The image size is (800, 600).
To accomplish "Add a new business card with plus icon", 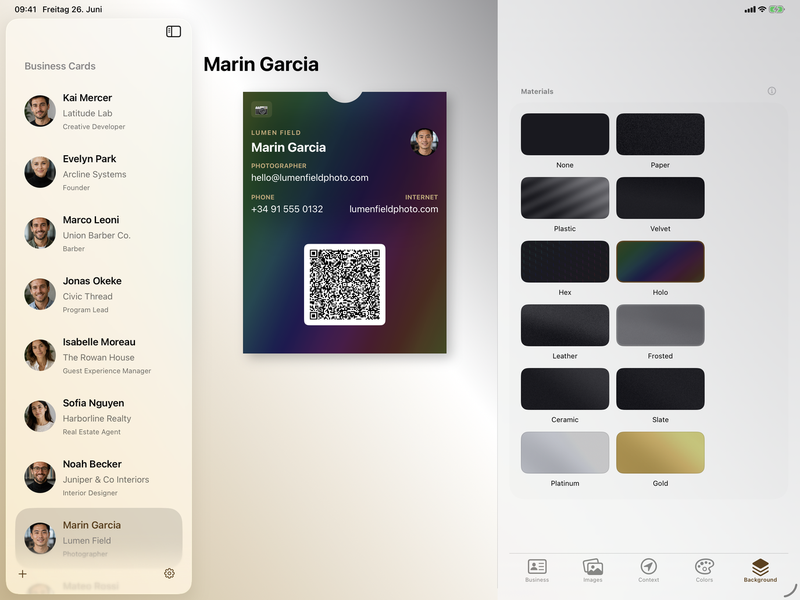I will [22, 574].
